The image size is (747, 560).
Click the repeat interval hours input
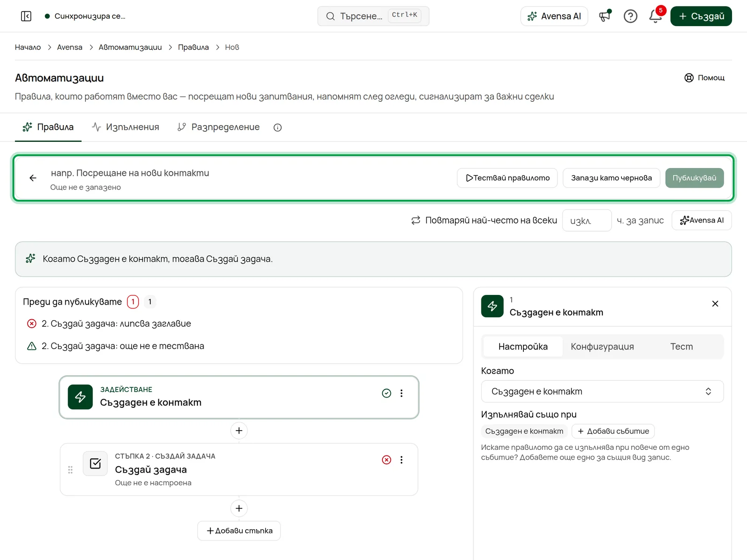pyautogui.click(x=587, y=220)
